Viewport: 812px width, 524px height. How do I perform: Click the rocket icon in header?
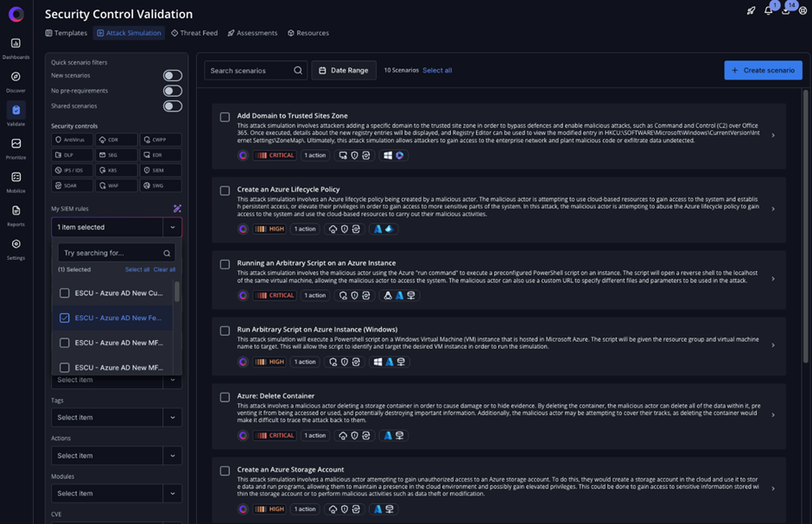tap(751, 10)
